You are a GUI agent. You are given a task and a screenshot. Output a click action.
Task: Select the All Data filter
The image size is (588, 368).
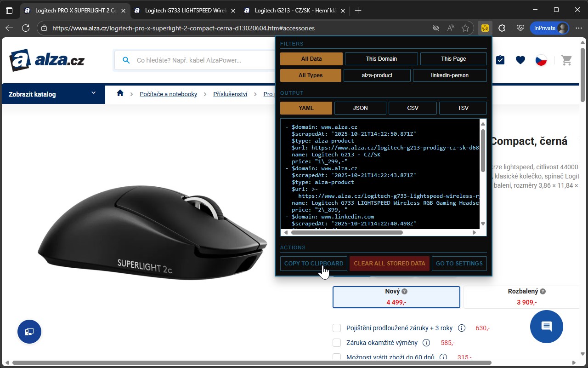311,59
